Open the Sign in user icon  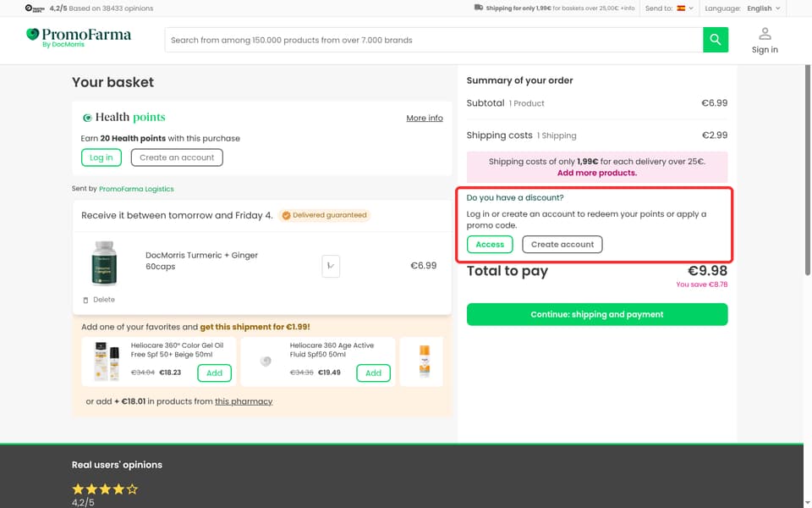765,34
